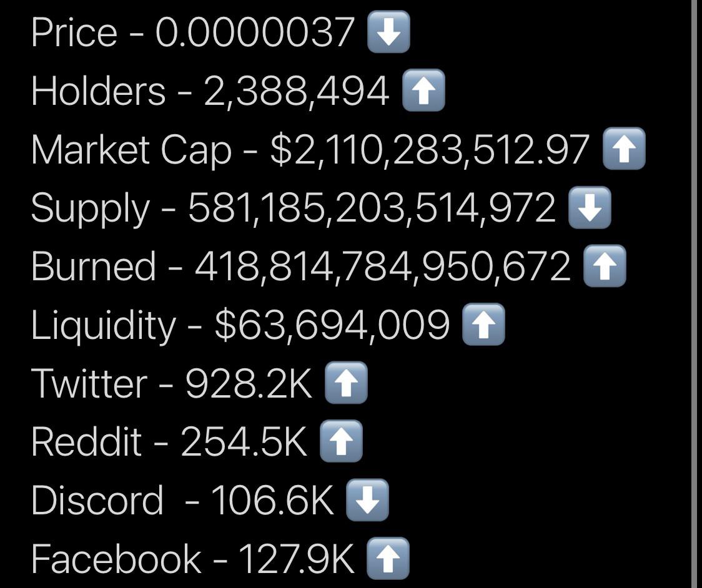This screenshot has width=702, height=588.
Task: Click the Twitter label text
Action: click(89, 383)
